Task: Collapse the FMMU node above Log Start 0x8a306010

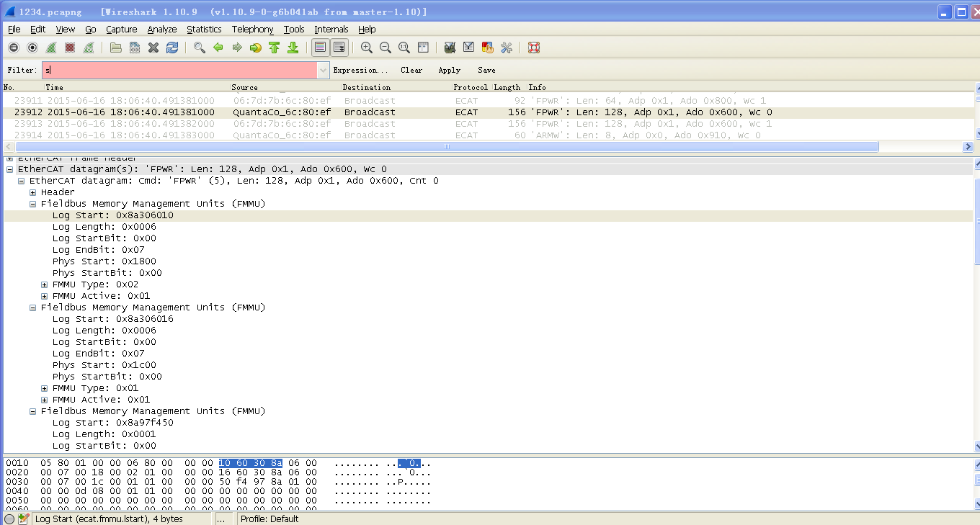Action: pyautogui.click(x=33, y=204)
